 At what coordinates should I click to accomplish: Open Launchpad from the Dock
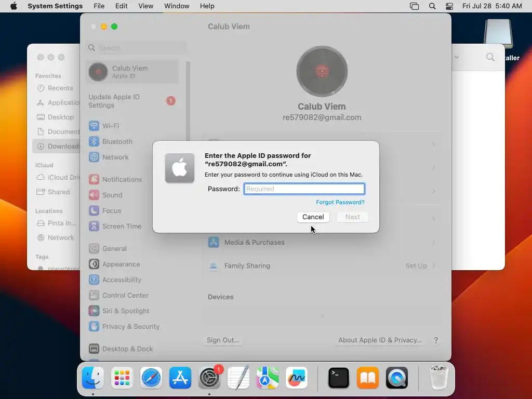coord(122,378)
